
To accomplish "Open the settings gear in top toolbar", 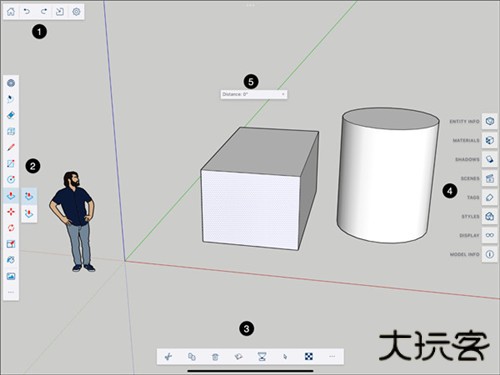I will coord(76,12).
